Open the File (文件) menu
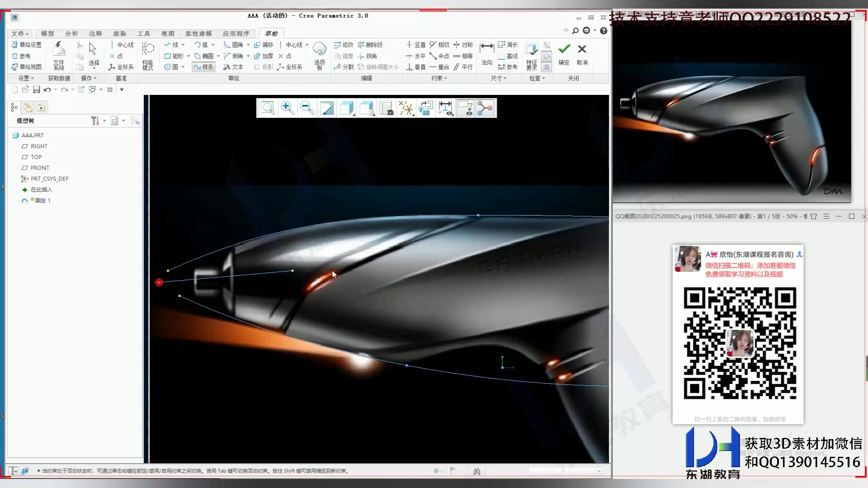The image size is (868, 488). pyautogui.click(x=20, y=33)
